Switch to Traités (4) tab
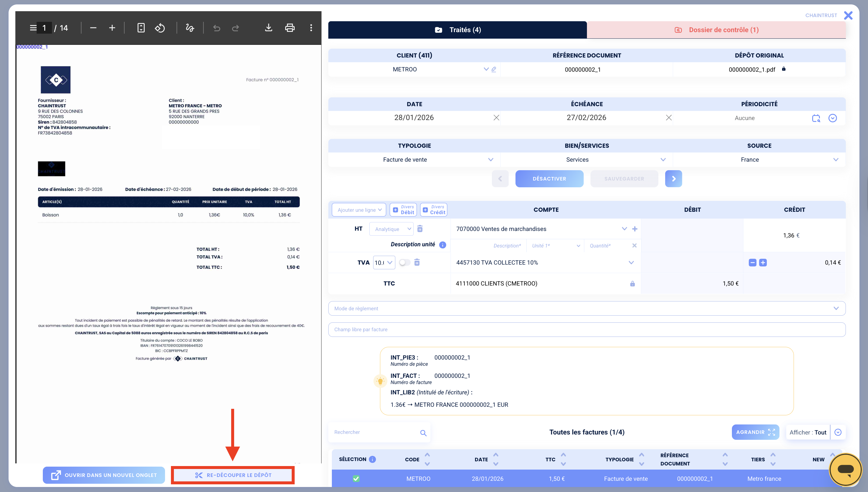Screen dimensions: 868x492 click(x=457, y=30)
